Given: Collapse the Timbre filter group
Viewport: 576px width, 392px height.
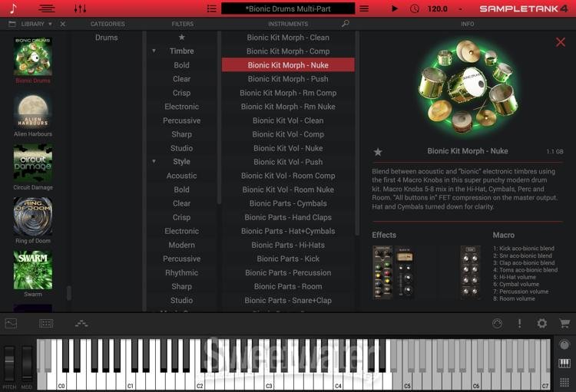Looking at the screenshot, I should (154, 51).
